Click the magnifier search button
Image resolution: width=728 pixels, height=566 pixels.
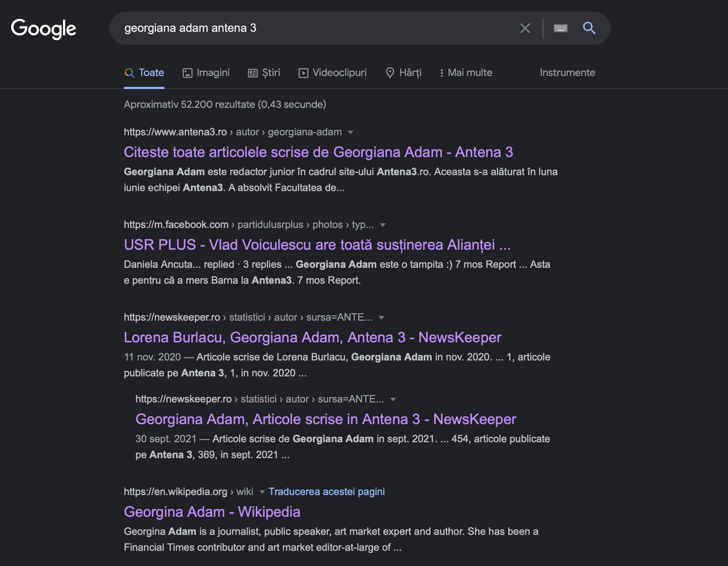[x=589, y=28]
